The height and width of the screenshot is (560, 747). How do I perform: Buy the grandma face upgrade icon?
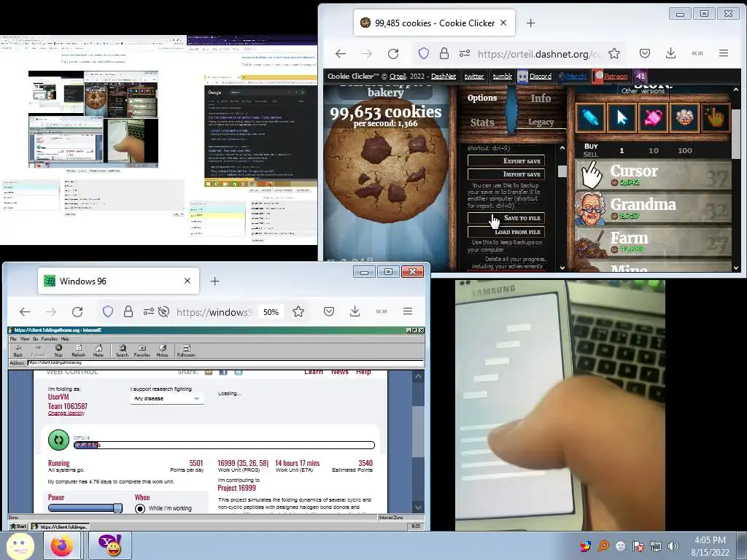tap(684, 117)
